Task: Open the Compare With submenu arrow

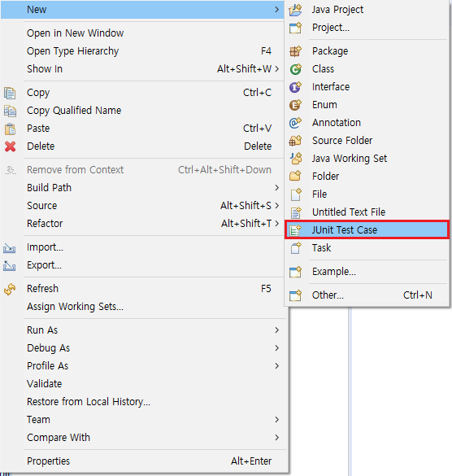Action: pyautogui.click(x=276, y=438)
